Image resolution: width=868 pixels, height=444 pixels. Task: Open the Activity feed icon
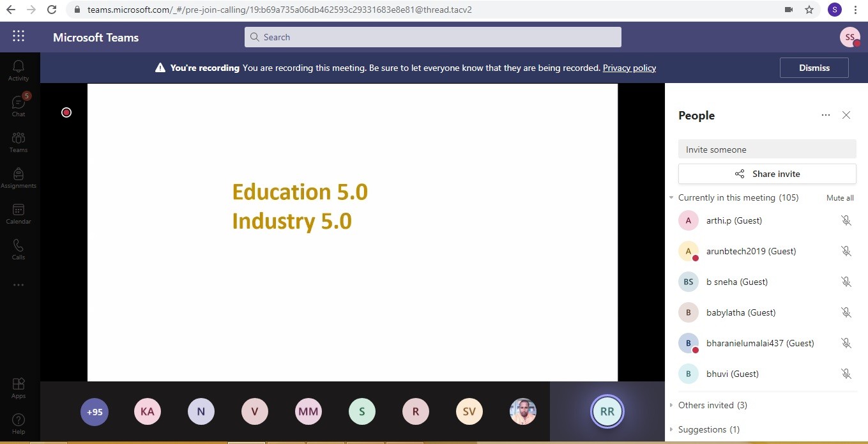coord(19,70)
